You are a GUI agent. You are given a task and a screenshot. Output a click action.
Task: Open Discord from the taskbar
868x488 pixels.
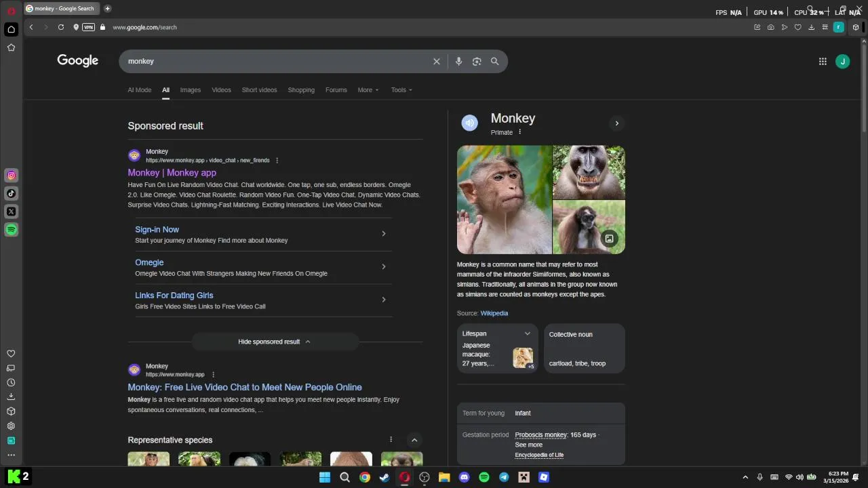point(464,477)
